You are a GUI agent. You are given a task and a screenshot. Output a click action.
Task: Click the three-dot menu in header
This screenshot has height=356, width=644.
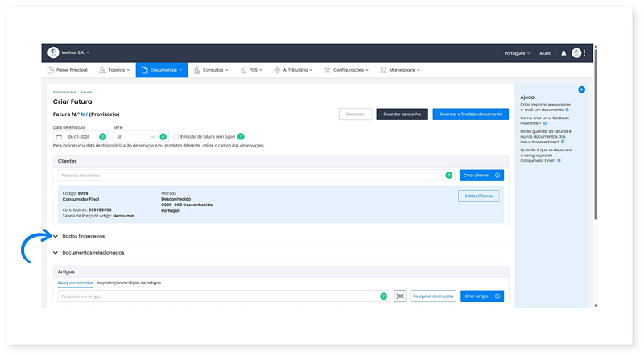[585, 53]
